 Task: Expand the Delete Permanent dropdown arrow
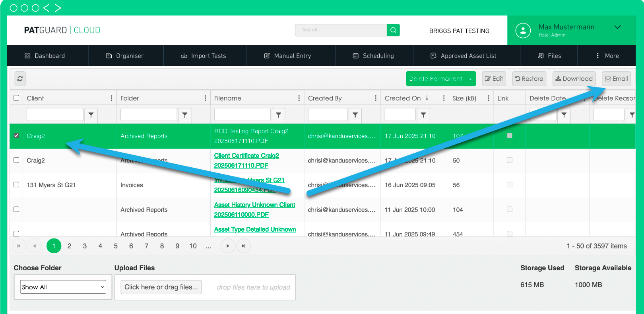tap(470, 79)
